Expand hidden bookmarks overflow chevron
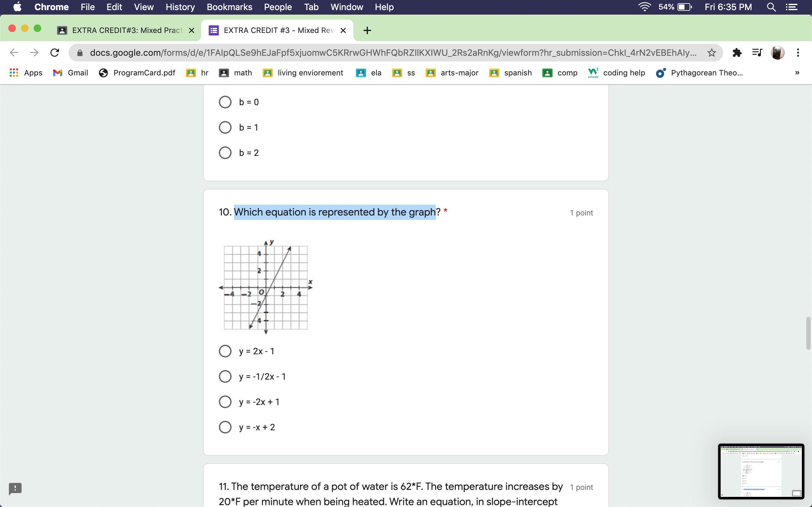This screenshot has height=507, width=812. pyautogui.click(x=797, y=73)
